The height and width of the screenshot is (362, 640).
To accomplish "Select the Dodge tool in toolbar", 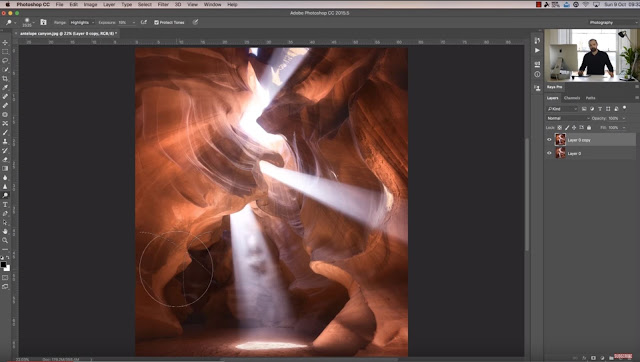I will 5,195.
